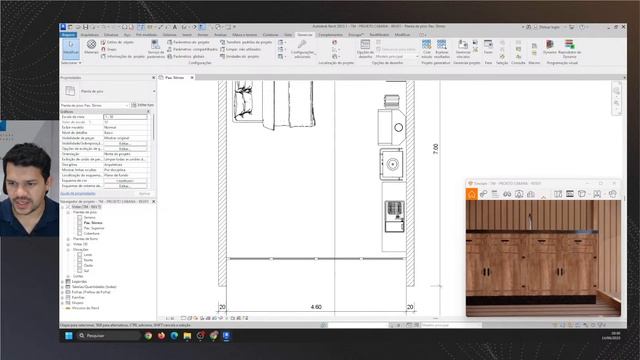Open Reprodutor do Dynamo
Viewport: 640px width, 360px height.
coord(569,48)
